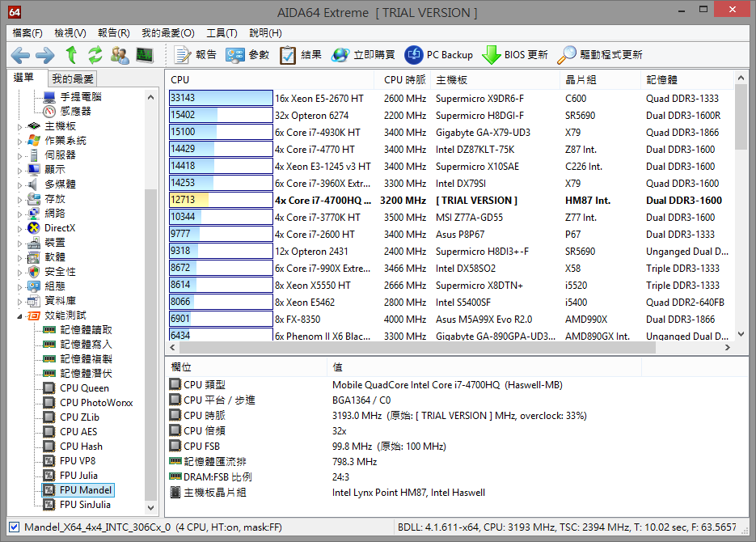This screenshot has width=756, height=542.
Task: Go forward with the blue right arrow
Action: [44, 55]
